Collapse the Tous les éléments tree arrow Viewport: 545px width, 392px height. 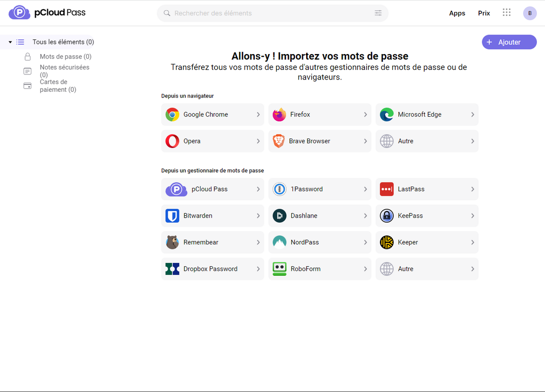10,42
